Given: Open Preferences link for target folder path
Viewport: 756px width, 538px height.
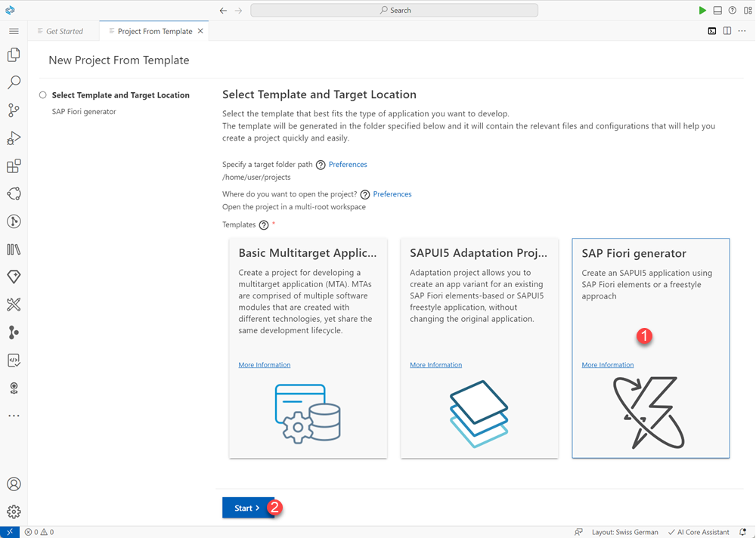Looking at the screenshot, I should point(348,165).
